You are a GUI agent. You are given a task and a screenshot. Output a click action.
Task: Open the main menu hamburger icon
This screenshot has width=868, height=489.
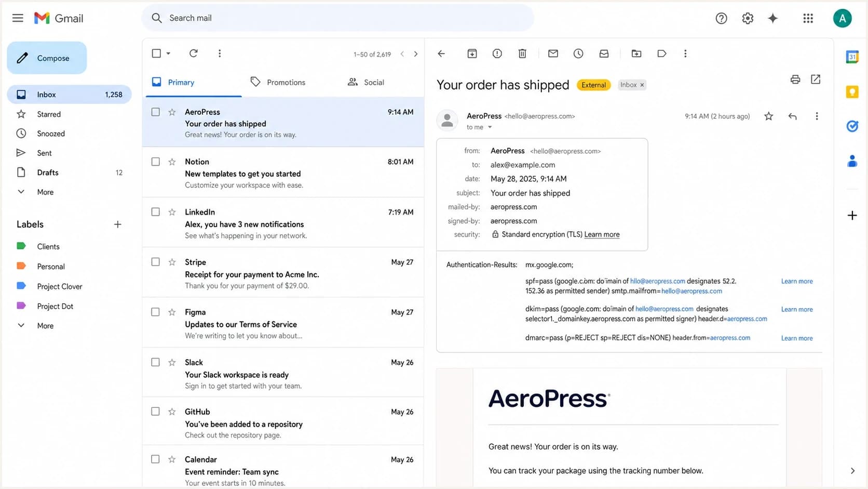18,18
